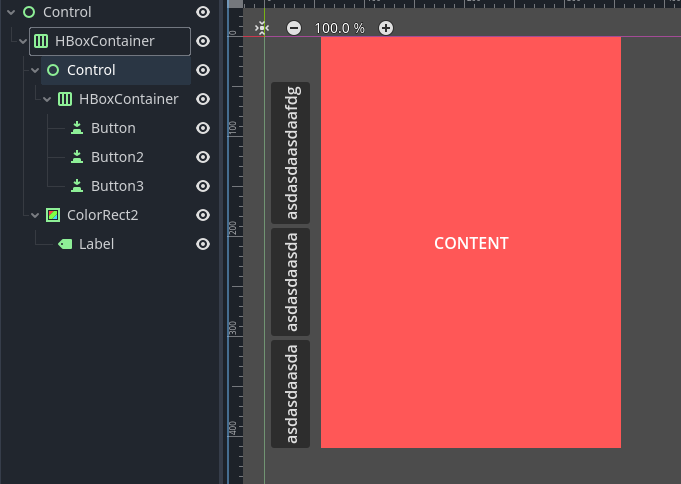
Task: Click the ColorRect2 node icon
Action: [x=53, y=215]
